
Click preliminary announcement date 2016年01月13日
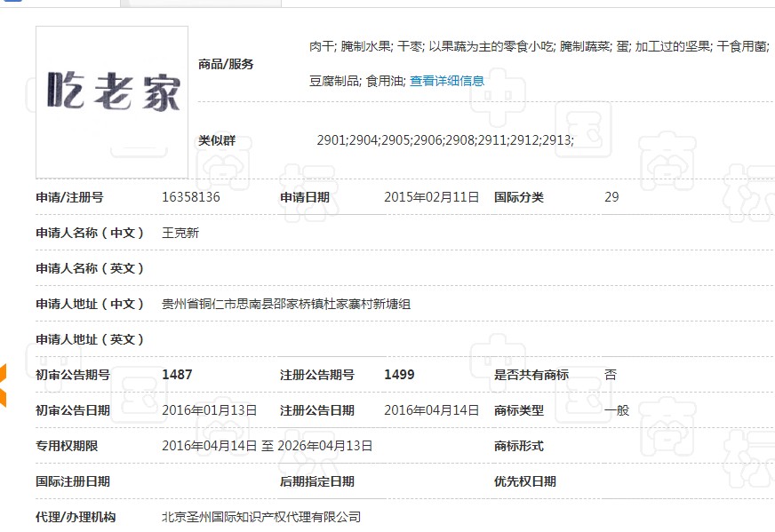210,410
